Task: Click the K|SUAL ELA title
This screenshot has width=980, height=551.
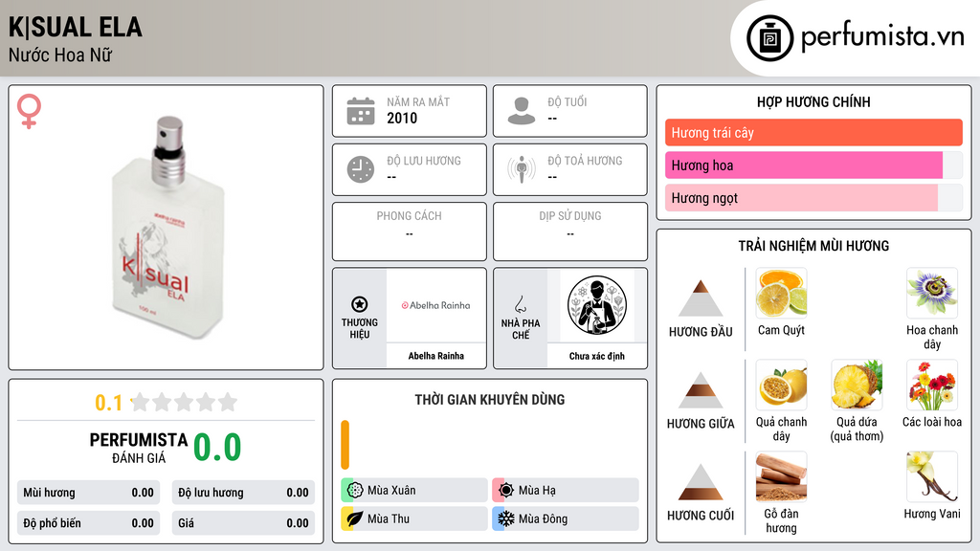Action: (75, 28)
